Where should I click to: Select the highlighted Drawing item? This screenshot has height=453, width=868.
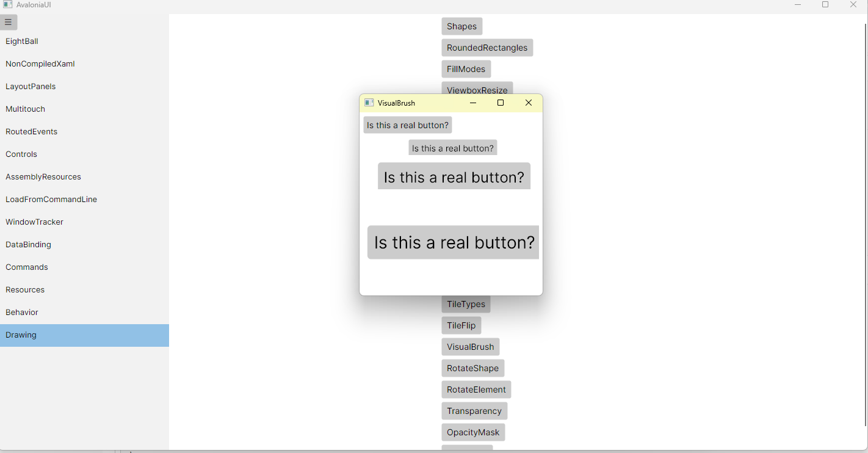[84, 335]
